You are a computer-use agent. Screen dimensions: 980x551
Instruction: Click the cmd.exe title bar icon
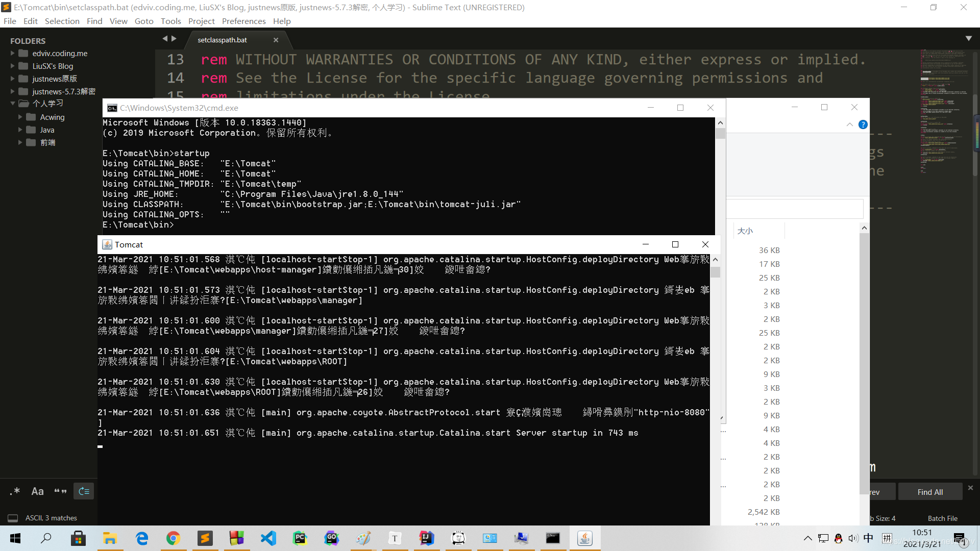pyautogui.click(x=112, y=108)
